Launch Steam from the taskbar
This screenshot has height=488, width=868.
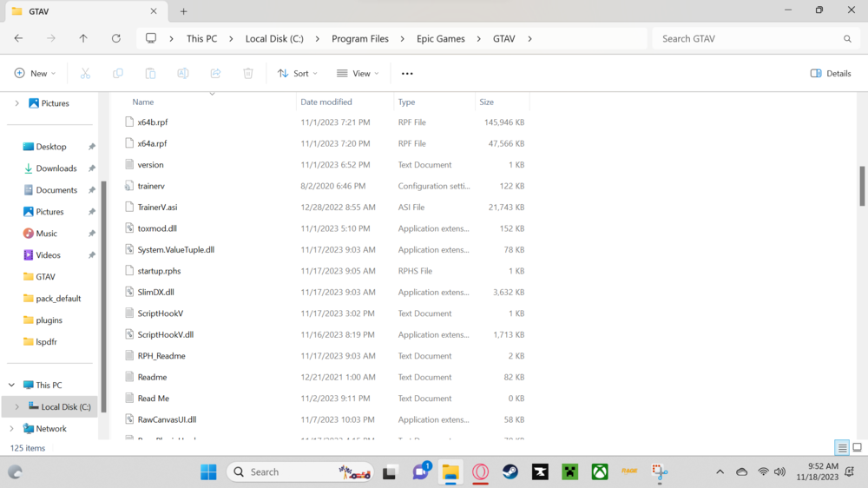[x=510, y=472]
